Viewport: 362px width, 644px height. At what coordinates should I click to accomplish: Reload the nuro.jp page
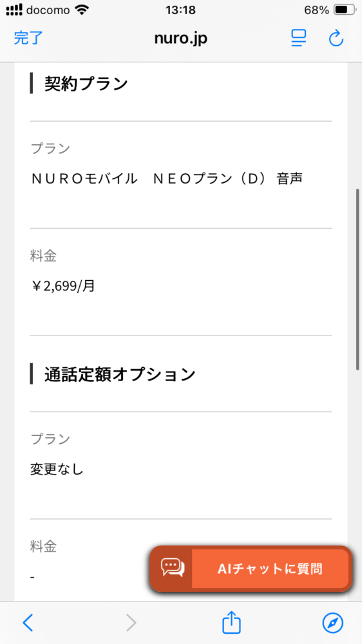336,38
